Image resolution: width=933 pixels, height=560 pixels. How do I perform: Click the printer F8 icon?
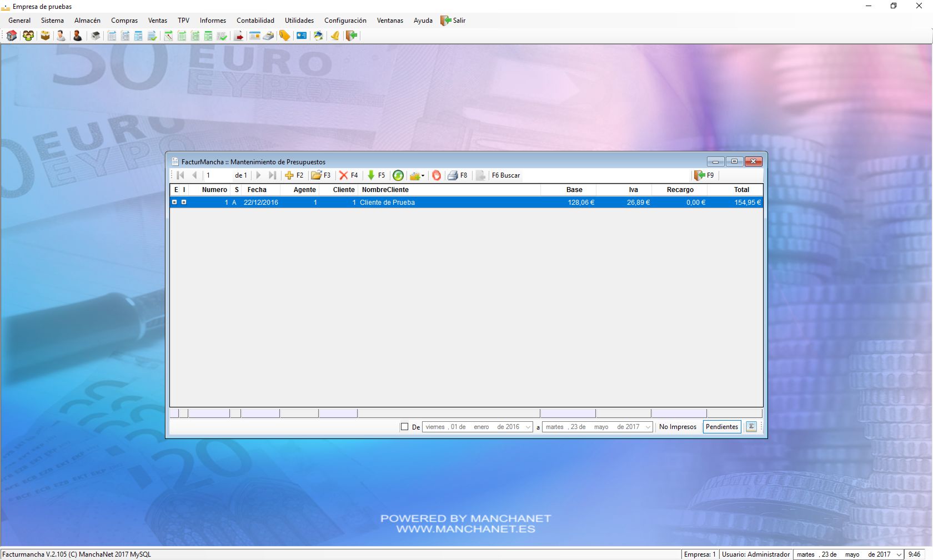coord(453,175)
